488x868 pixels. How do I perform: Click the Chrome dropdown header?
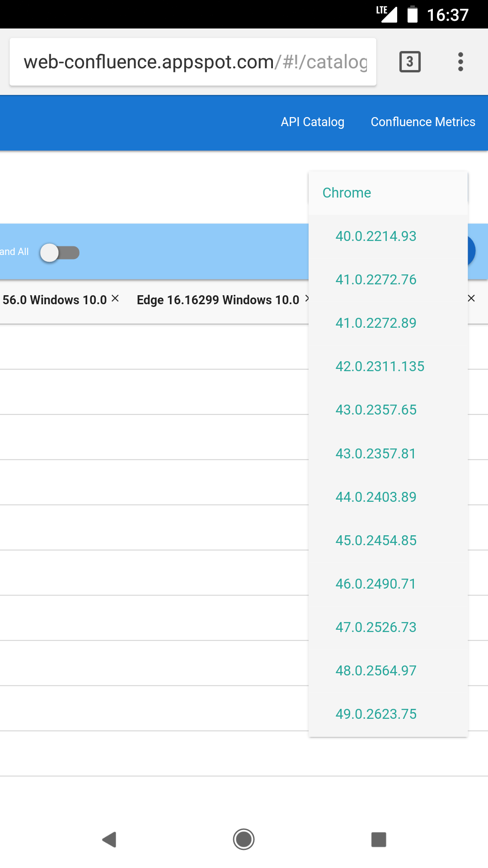tap(388, 193)
